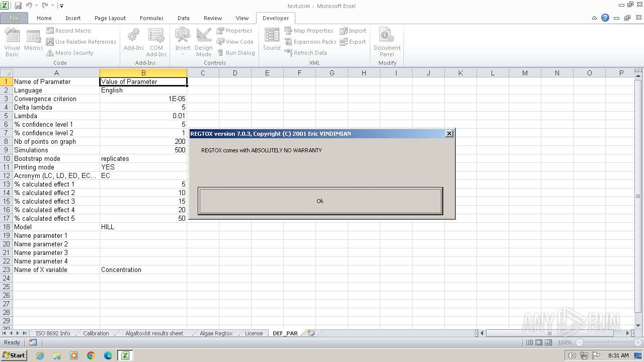Viewport: 644px width, 362px height.
Task: Click Record Macro in the Code group
Action: coord(68,31)
